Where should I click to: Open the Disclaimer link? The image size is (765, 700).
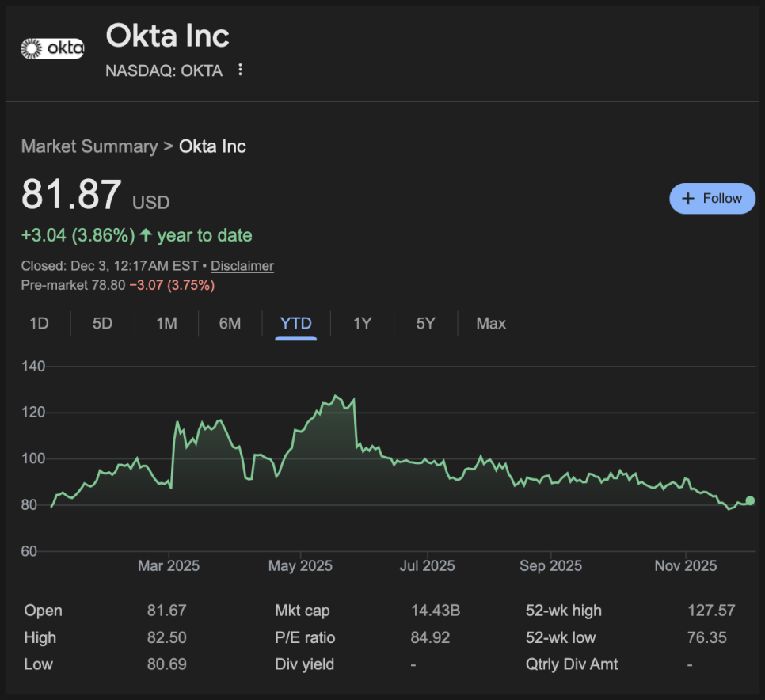tap(242, 266)
